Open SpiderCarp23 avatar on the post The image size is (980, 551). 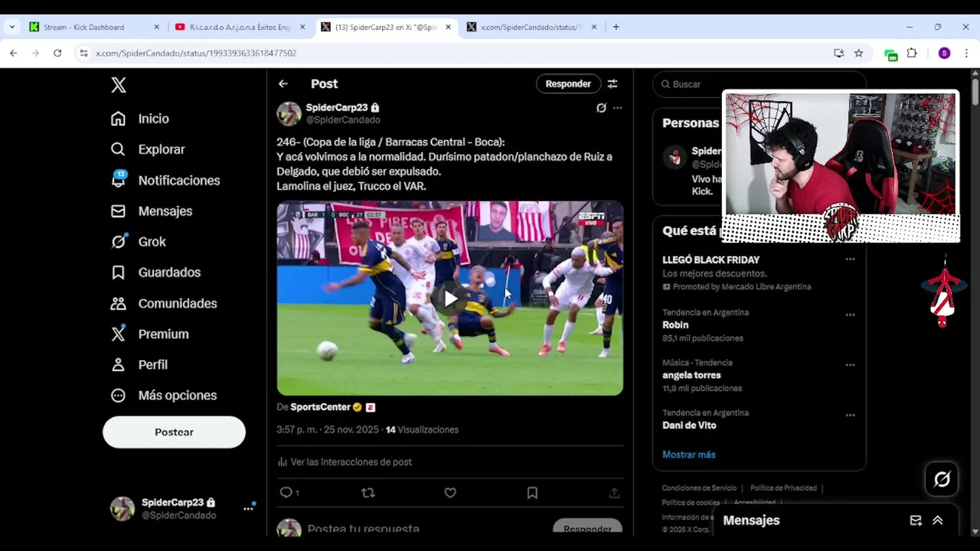coord(289,113)
